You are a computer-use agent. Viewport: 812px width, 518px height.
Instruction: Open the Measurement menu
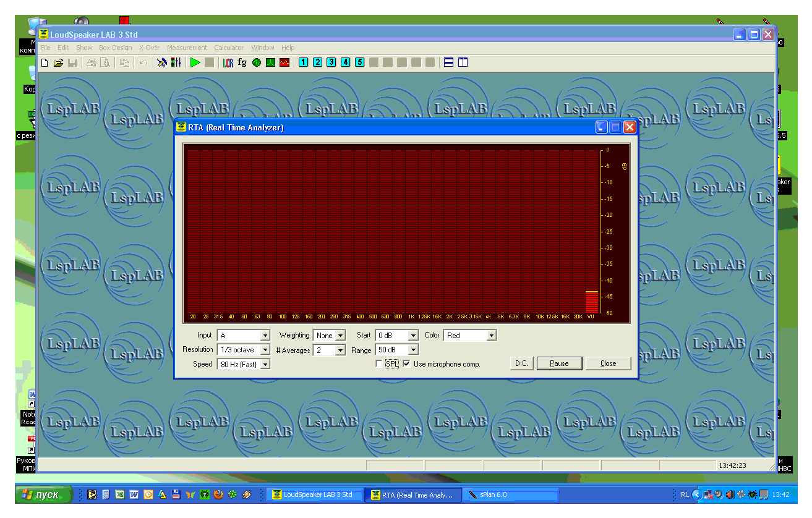[x=187, y=48]
